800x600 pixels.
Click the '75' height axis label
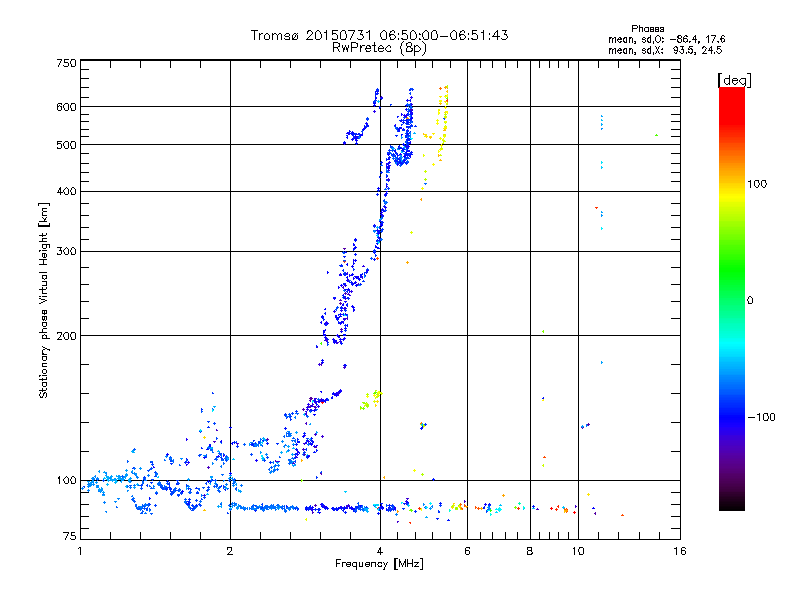click(x=70, y=536)
